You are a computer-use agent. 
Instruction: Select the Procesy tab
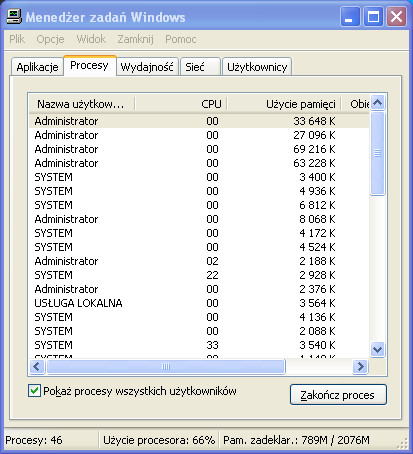pos(89,65)
